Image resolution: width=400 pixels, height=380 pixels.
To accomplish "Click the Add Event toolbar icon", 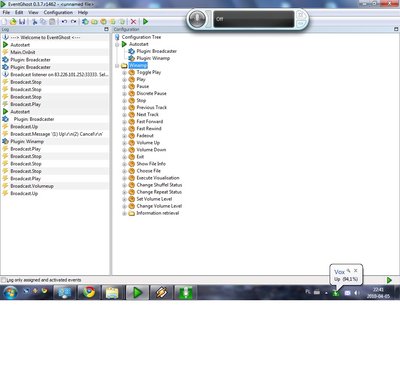I will click(113, 22).
